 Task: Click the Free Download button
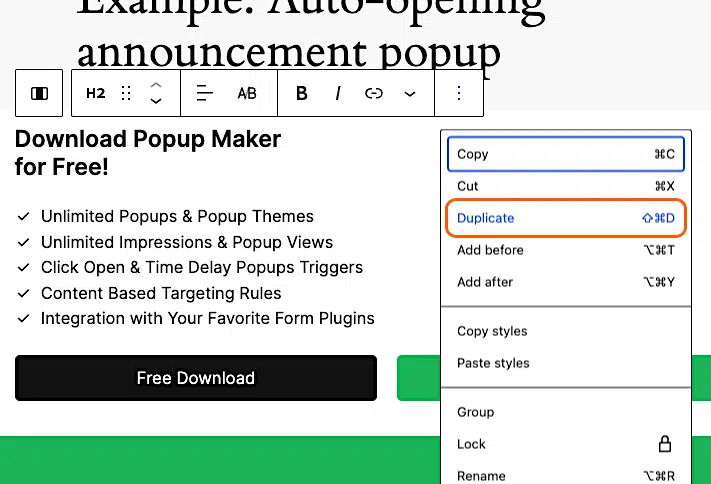point(196,378)
